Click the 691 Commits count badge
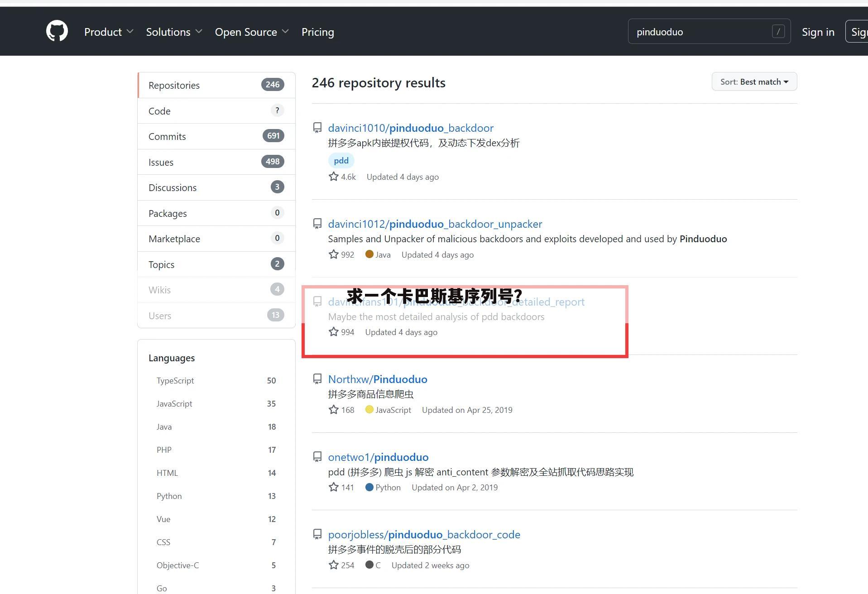 pyautogui.click(x=273, y=136)
